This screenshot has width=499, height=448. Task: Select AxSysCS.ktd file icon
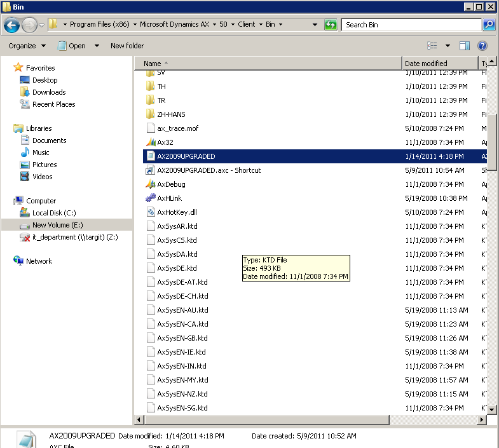[x=151, y=240]
